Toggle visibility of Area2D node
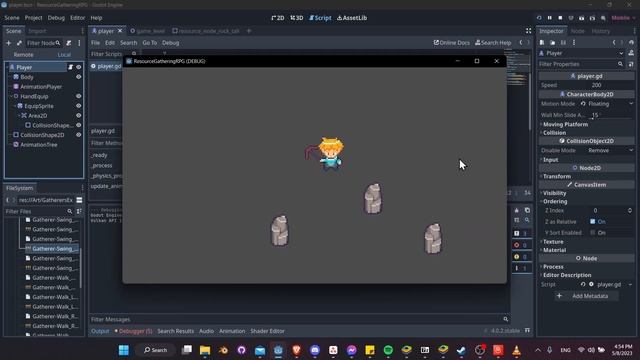The width and height of the screenshot is (640, 360). click(x=78, y=116)
